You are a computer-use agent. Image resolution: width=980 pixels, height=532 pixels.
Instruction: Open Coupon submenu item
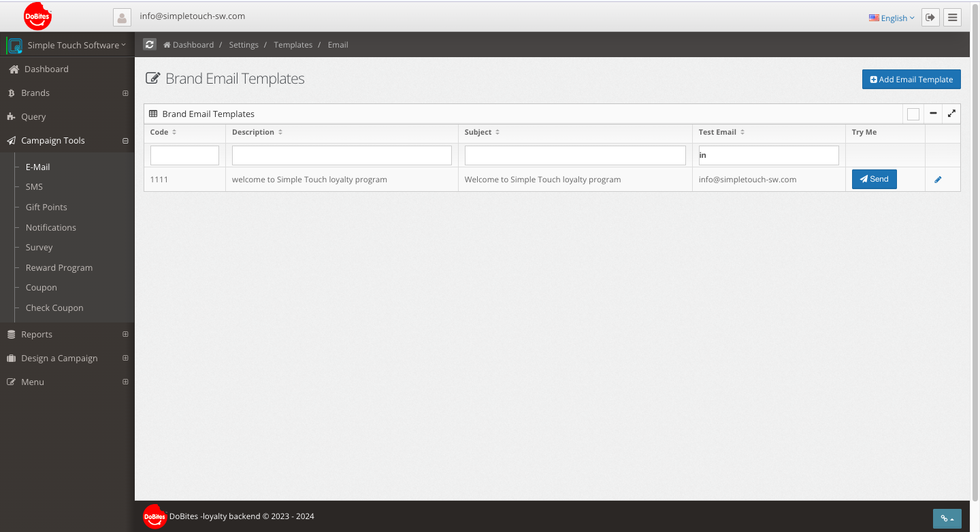tap(42, 288)
